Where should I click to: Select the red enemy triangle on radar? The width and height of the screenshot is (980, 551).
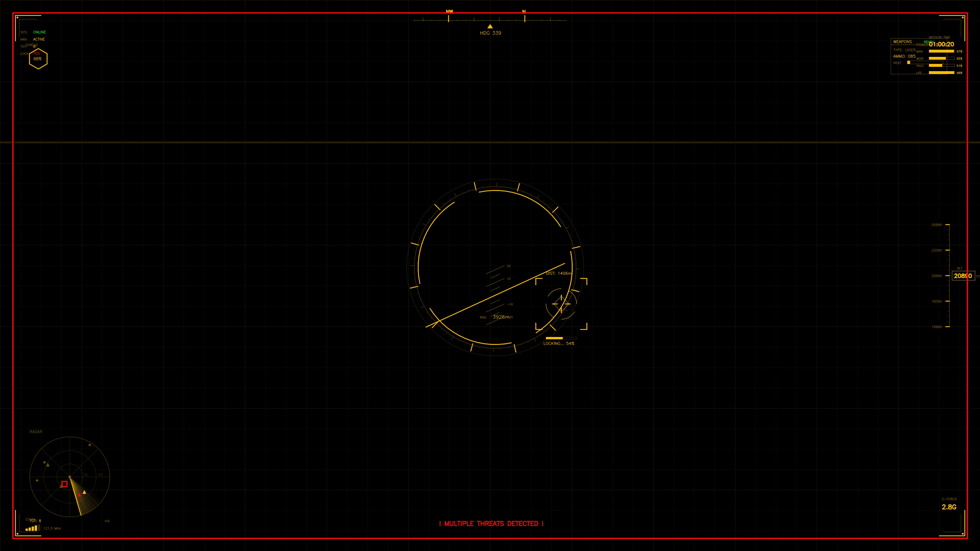point(80,495)
